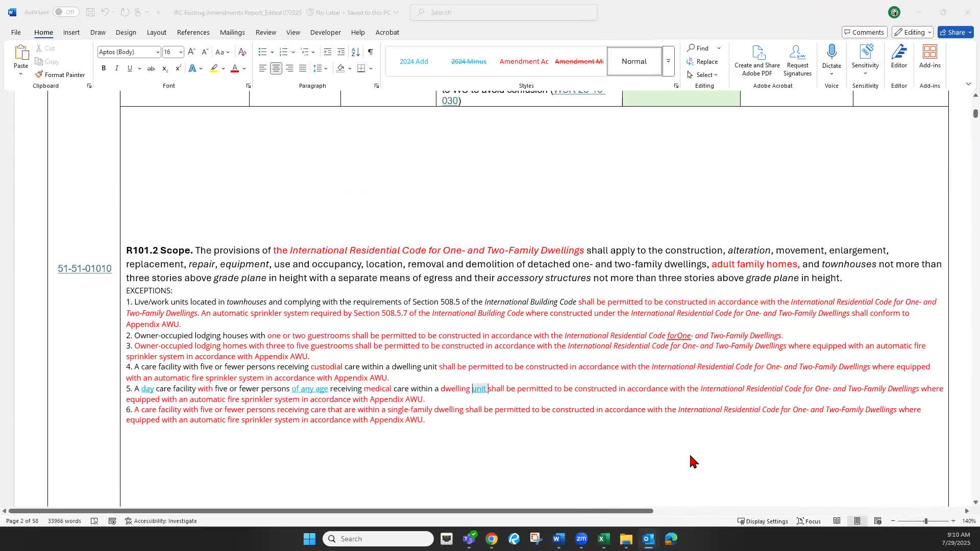Viewport: 980px width, 551px height.
Task: Click the Format Painter brush icon
Action: [39, 74]
